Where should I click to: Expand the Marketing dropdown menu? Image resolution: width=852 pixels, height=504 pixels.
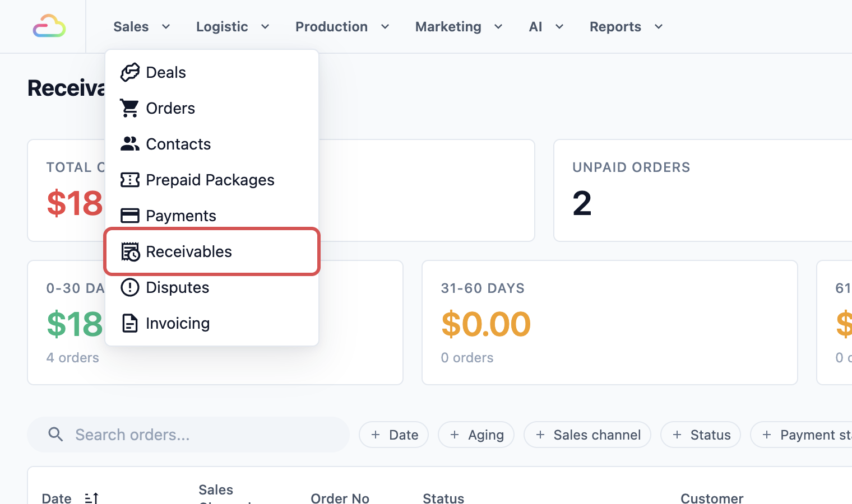pyautogui.click(x=459, y=26)
